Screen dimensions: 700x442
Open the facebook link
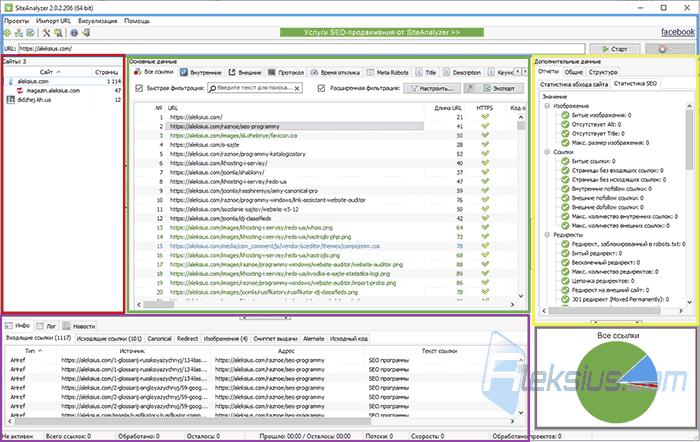click(x=678, y=32)
